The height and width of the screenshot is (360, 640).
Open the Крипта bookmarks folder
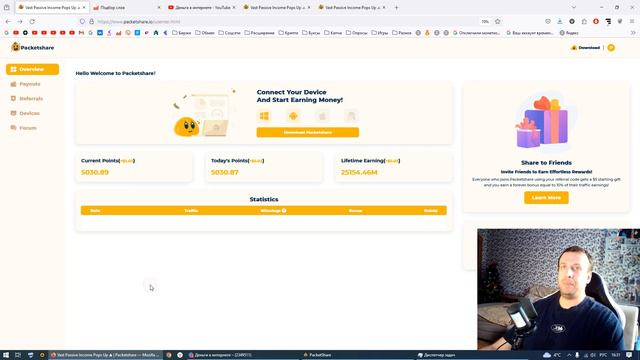[289, 33]
